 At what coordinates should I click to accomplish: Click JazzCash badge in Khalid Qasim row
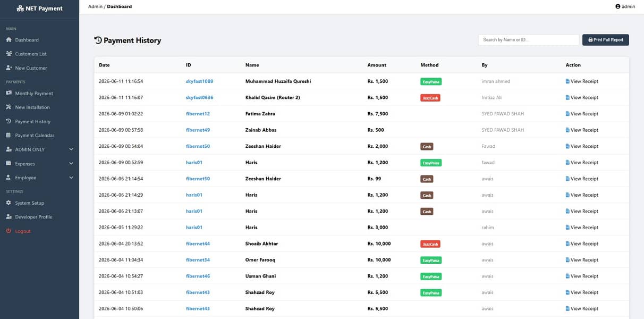point(430,98)
